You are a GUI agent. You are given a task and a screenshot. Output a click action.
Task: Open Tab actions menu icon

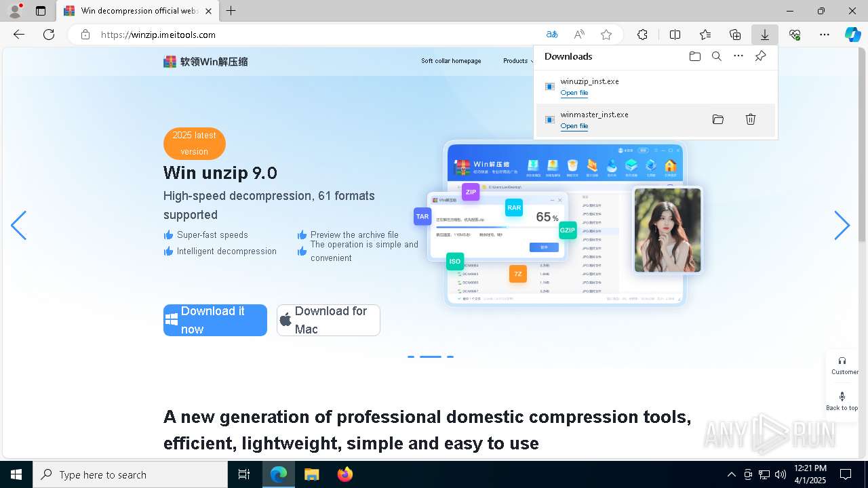[x=41, y=11]
